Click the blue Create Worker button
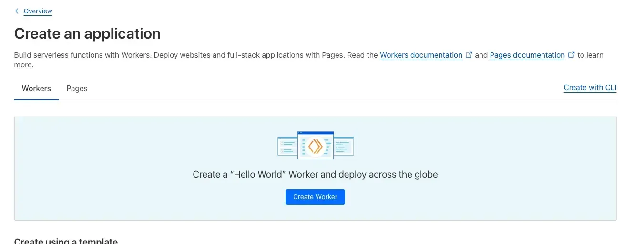644x244 pixels. [315, 197]
